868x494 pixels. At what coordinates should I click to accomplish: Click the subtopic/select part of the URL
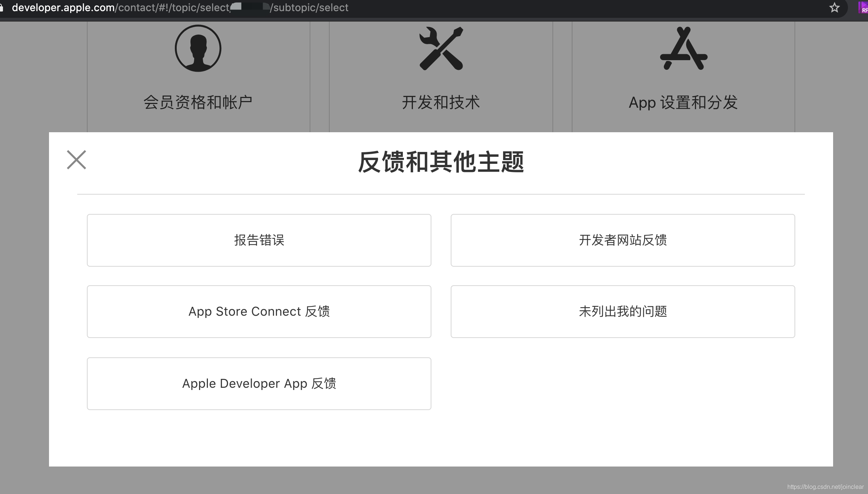point(311,8)
